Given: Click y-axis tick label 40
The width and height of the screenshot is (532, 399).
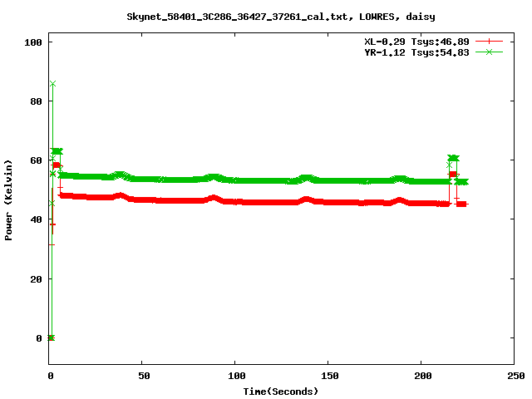Looking at the screenshot, I should (x=36, y=219).
